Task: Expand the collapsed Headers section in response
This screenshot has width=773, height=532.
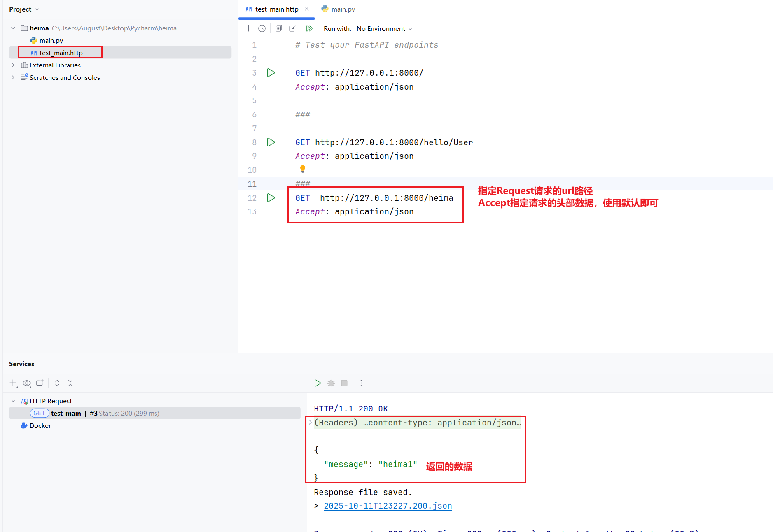Action: pyautogui.click(x=310, y=423)
